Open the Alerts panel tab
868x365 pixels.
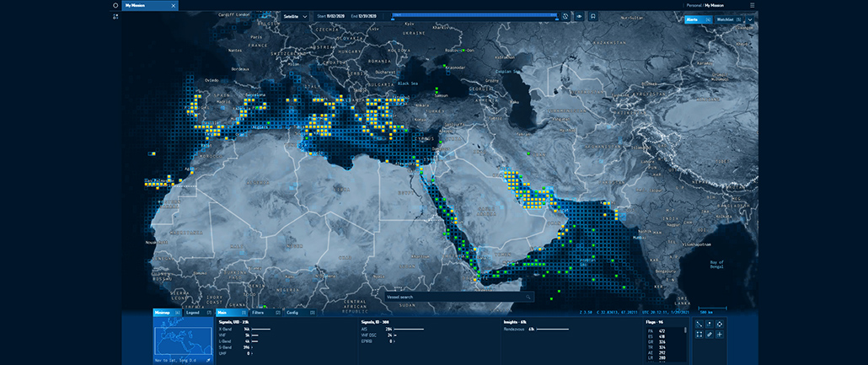(693, 19)
